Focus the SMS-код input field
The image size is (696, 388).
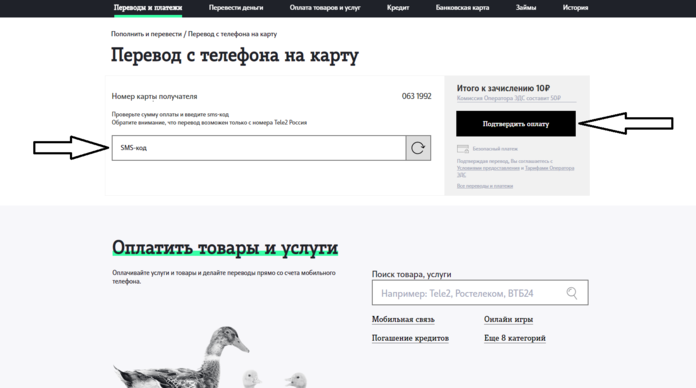pos(259,148)
